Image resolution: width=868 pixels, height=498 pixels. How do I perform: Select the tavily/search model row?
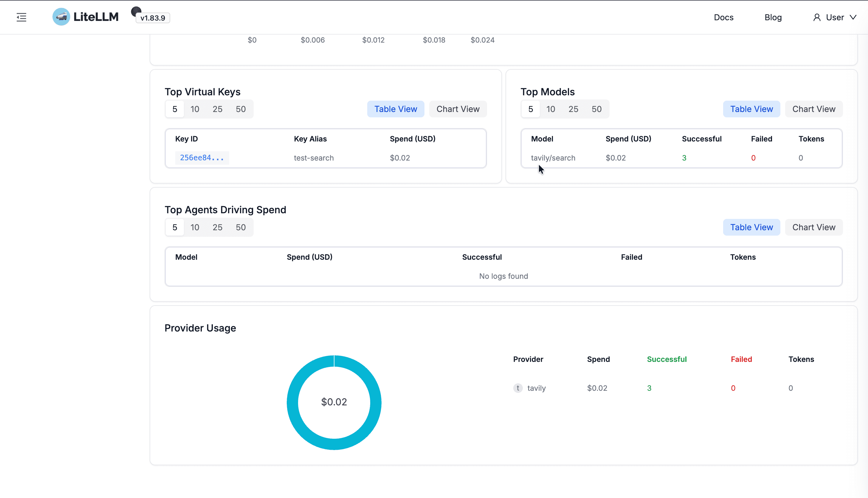[681, 158]
